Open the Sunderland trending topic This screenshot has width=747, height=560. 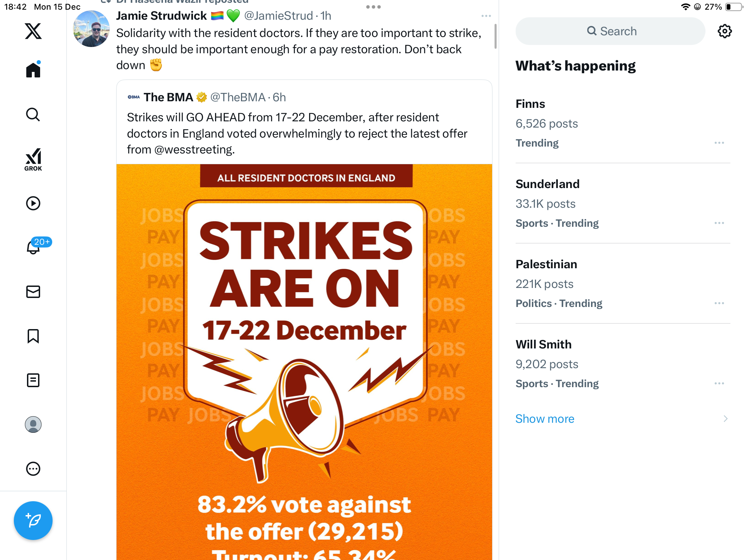[x=547, y=184]
